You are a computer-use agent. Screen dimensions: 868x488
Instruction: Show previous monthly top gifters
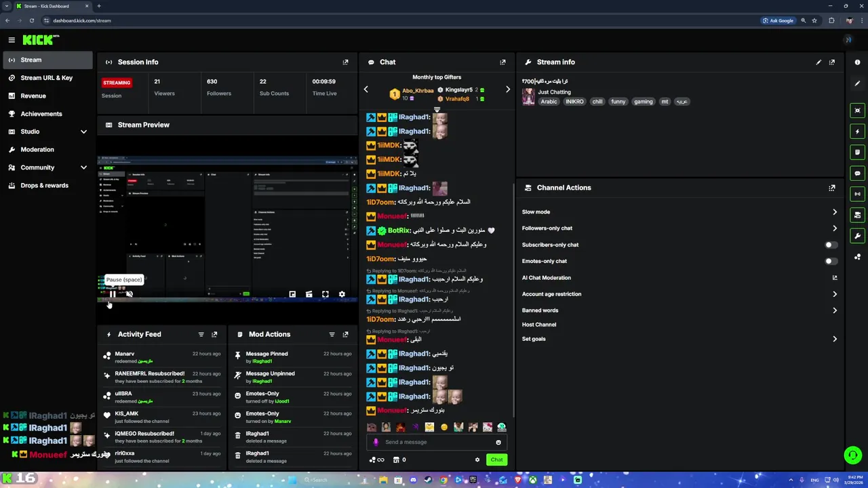[366, 89]
